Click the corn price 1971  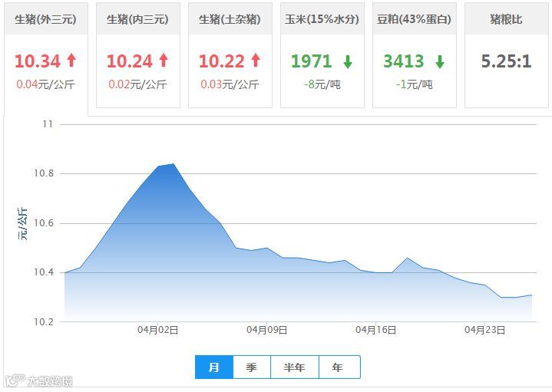(312, 61)
